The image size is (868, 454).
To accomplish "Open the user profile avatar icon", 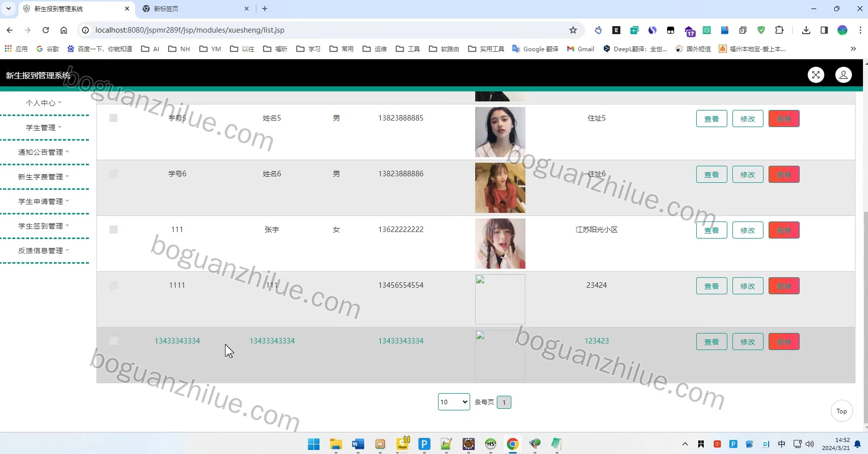I will pos(843,75).
